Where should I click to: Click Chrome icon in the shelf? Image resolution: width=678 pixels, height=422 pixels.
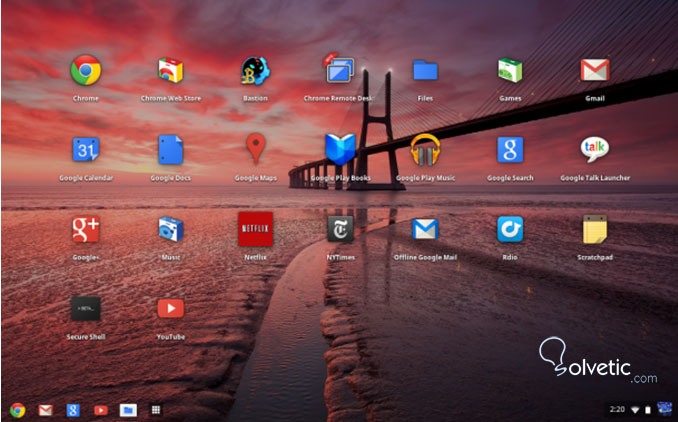coord(17,410)
